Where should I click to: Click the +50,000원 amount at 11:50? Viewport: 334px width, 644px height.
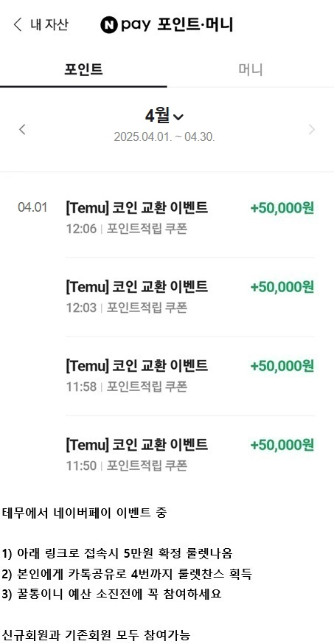(x=282, y=445)
